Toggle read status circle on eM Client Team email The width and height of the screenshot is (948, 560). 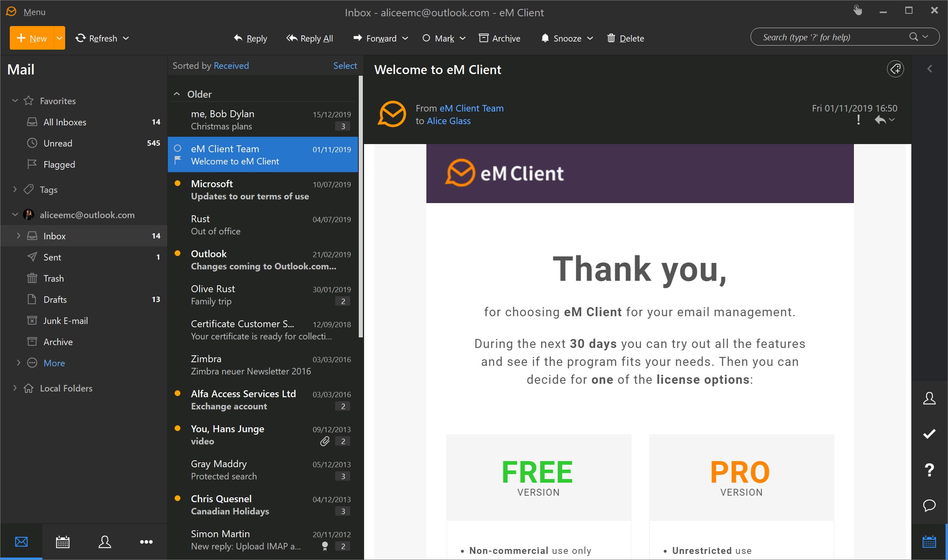pos(178,149)
